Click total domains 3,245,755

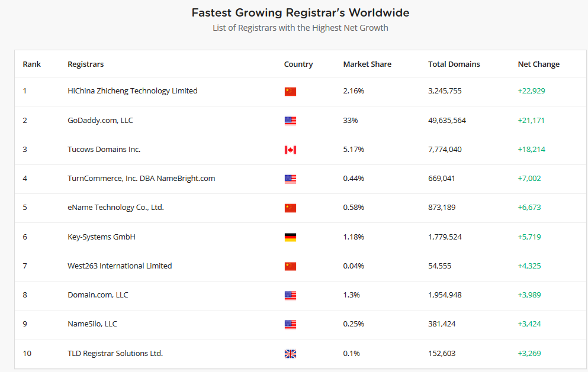coord(445,91)
